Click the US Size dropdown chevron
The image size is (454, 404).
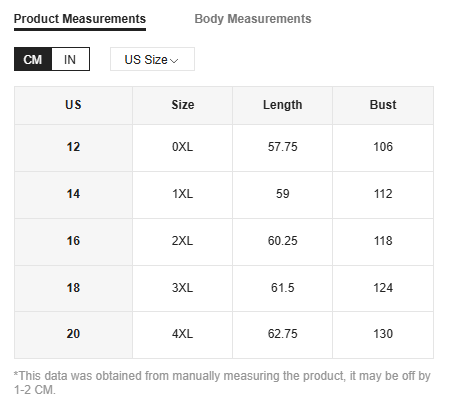[x=174, y=61]
